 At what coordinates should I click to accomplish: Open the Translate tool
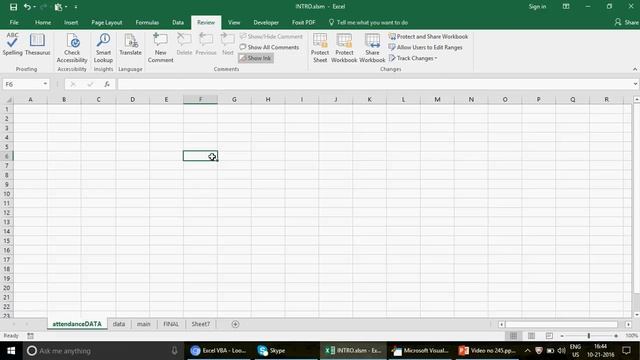[130, 44]
